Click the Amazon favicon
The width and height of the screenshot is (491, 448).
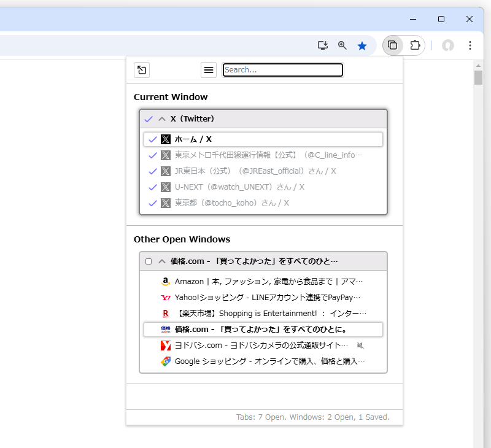pos(166,282)
